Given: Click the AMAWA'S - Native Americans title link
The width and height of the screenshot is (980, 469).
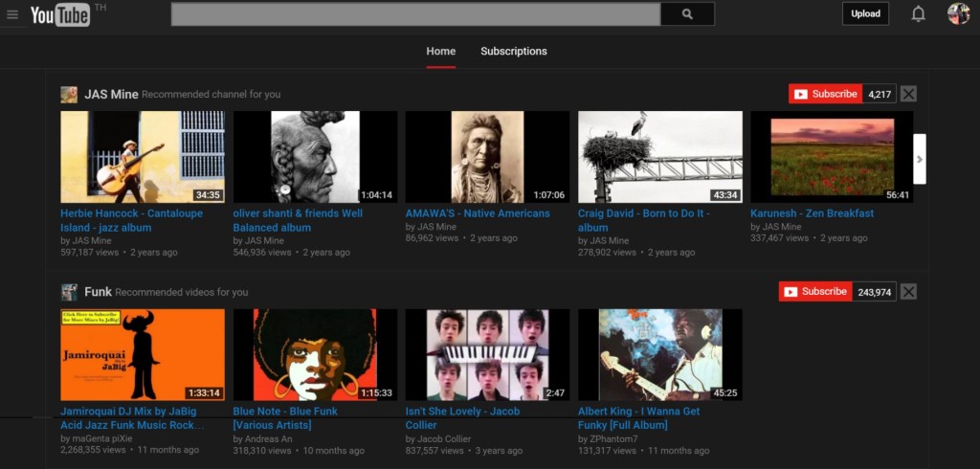Looking at the screenshot, I should click(478, 213).
